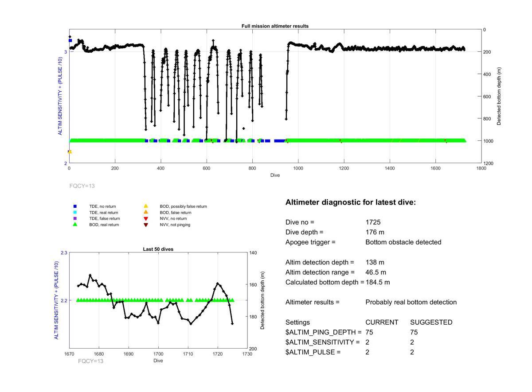Click the 2.2 y-axis tick on last 50 dives chart
Image resolution: width=532 pixels, height=392 pixels.
[64, 300]
